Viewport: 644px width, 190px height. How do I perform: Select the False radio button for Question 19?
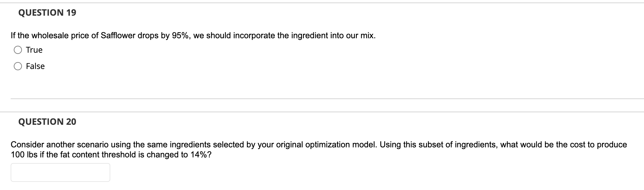click(18, 66)
